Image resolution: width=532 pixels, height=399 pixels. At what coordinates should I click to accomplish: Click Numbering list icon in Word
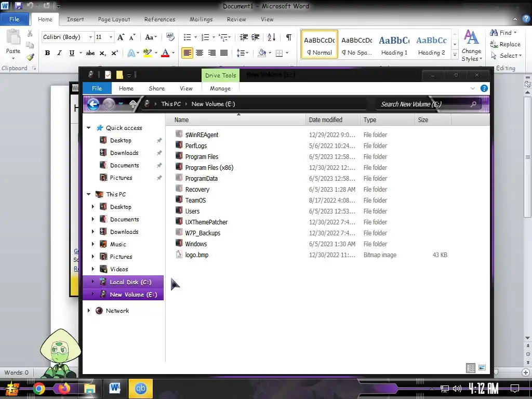click(205, 37)
